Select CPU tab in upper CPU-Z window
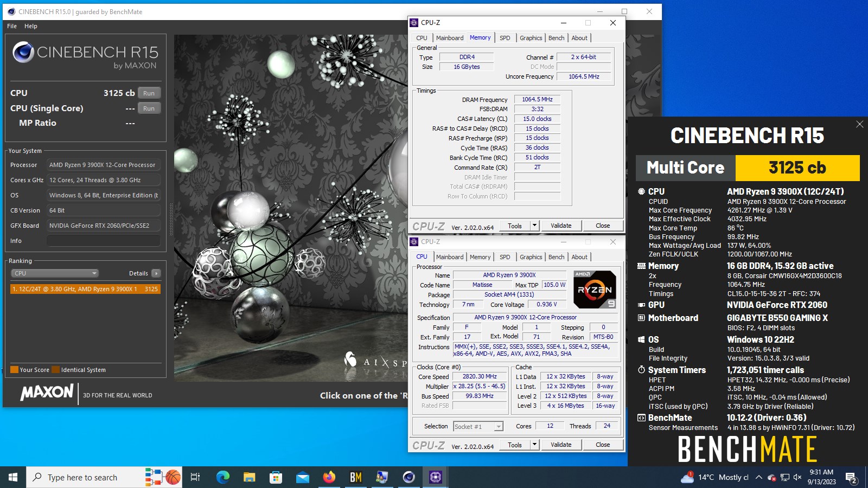 pos(422,38)
